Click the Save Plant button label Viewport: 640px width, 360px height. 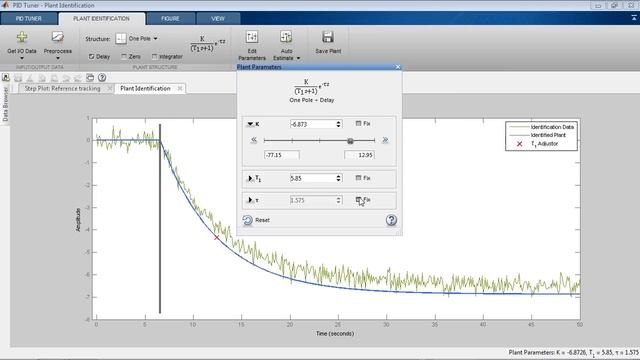[x=328, y=51]
